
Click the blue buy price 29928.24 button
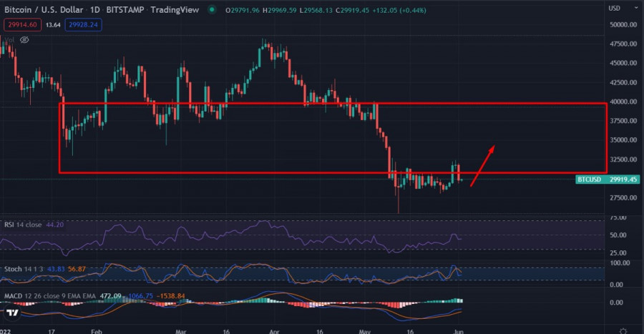coord(84,24)
